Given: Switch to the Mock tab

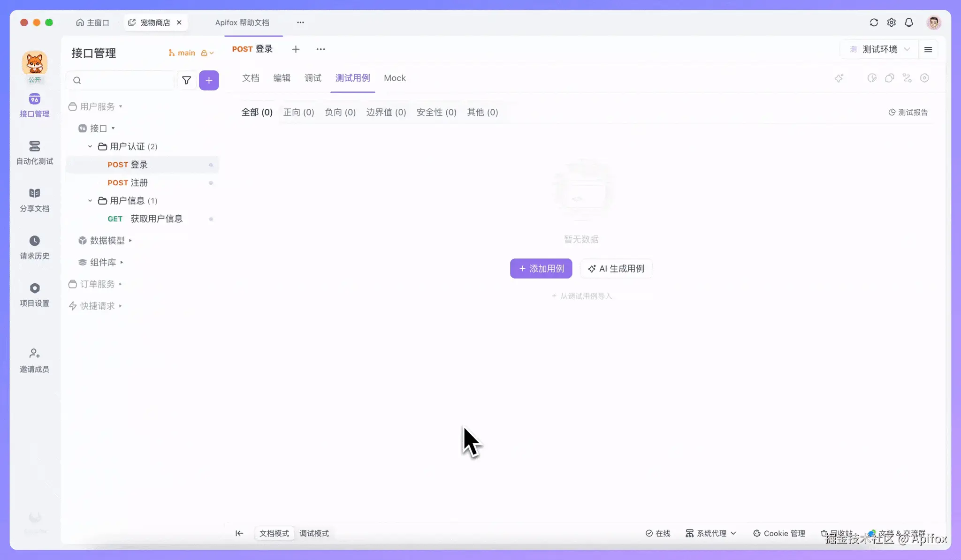Looking at the screenshot, I should [x=395, y=78].
